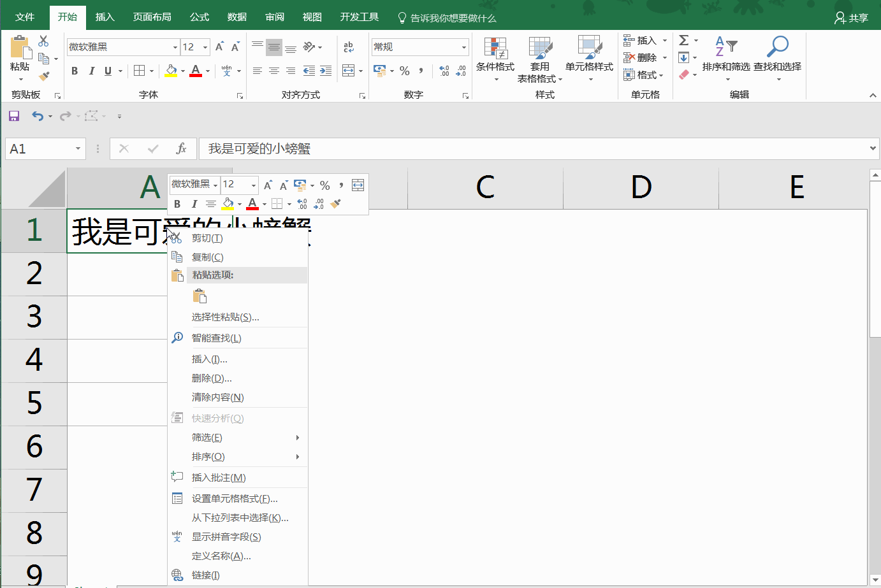Click the Insert Function fx icon
The width and height of the screenshot is (881, 588).
[181, 149]
